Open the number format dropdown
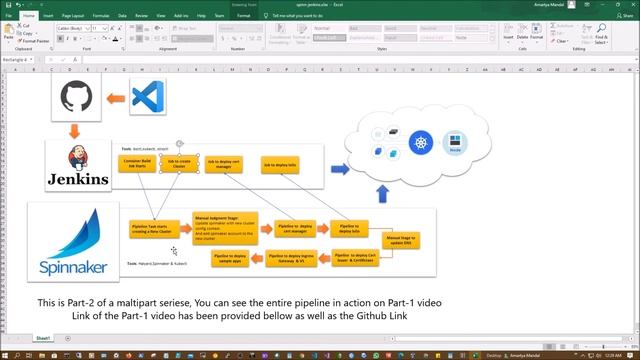The height and width of the screenshot is (360, 640). [260, 28]
